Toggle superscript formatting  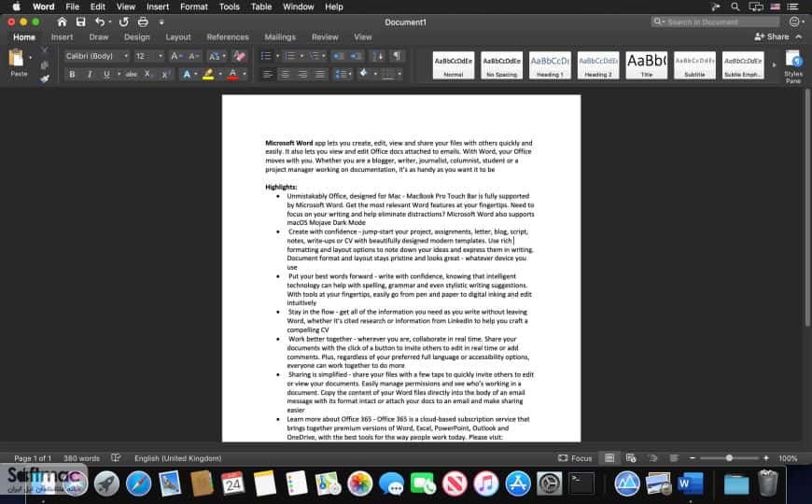pos(166,75)
